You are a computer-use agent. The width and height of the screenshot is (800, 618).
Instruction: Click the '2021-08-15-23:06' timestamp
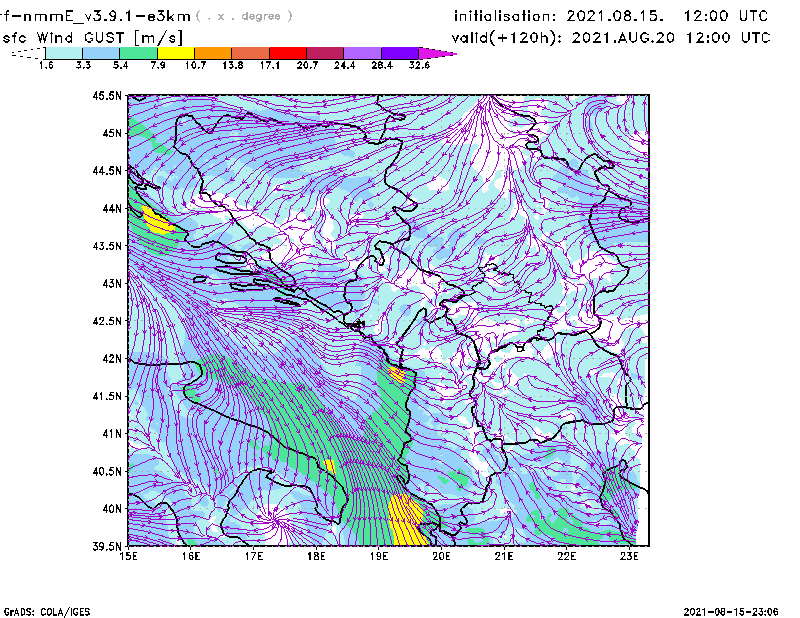pyautogui.click(x=731, y=612)
